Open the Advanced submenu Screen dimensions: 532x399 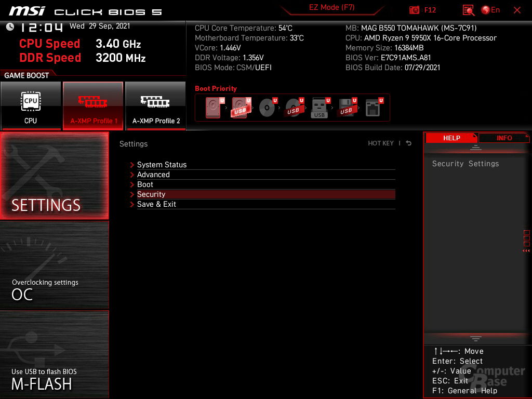266,175
